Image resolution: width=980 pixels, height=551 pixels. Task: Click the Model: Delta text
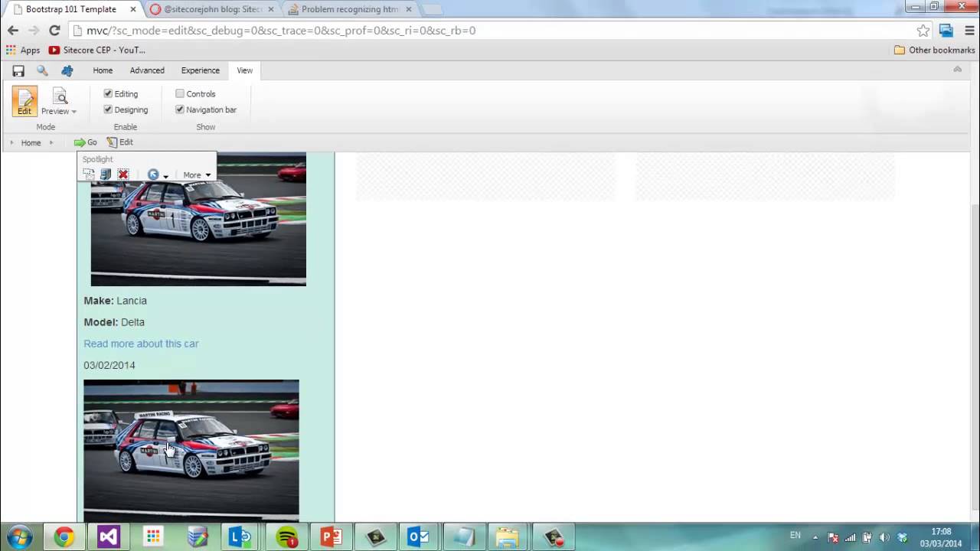[x=114, y=322]
